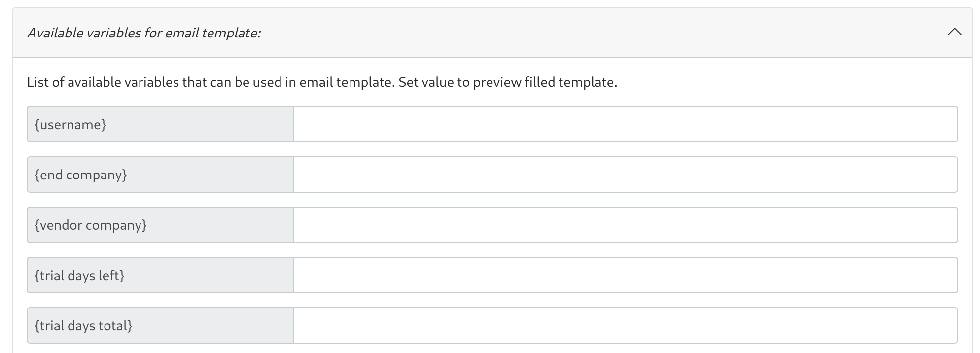Image resolution: width=980 pixels, height=353 pixels.
Task: Set preview value for username field
Action: pos(625,125)
